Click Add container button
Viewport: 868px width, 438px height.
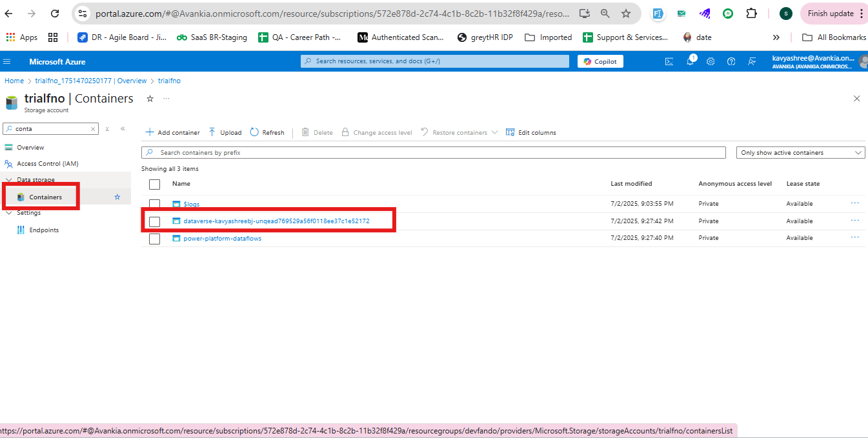[172, 132]
